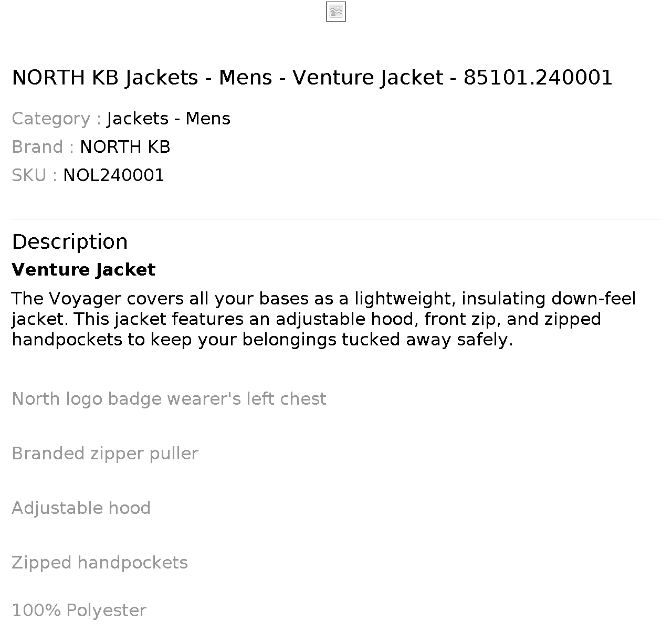Screen dimensions: 672x632
Task: Click the bold Venture Jacket subheading
Action: click(83, 270)
